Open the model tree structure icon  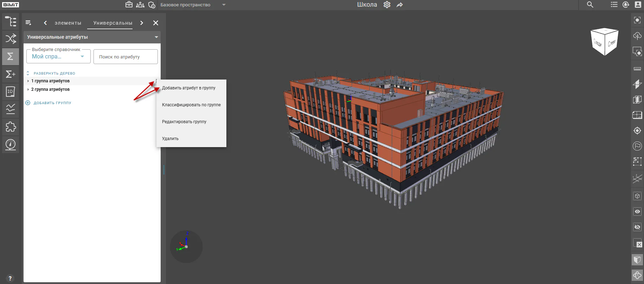tap(11, 21)
